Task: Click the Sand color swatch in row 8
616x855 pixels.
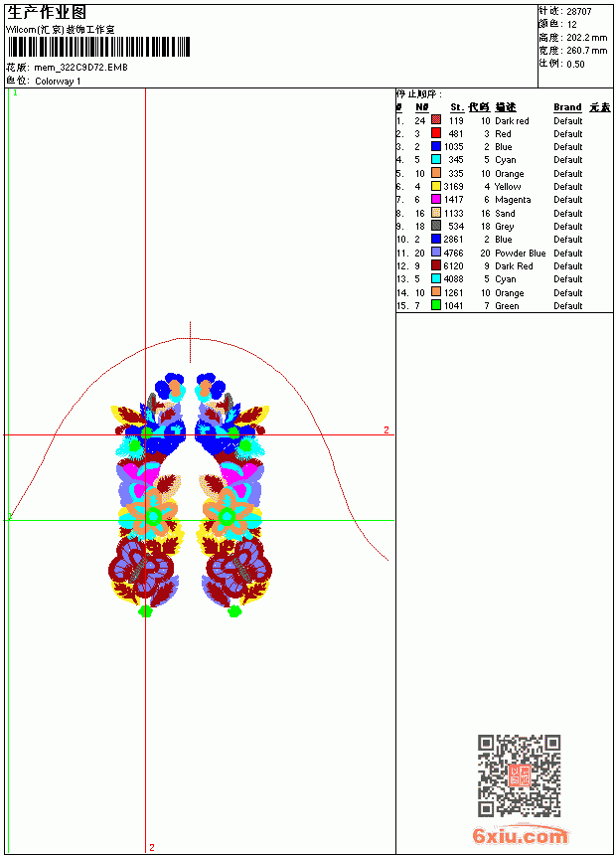Action: [x=436, y=213]
